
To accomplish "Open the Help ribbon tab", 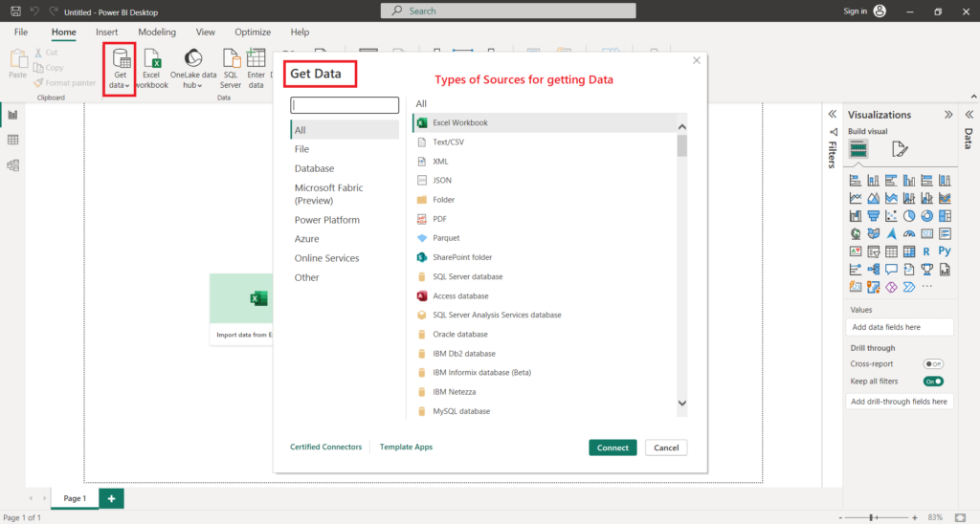I will (x=300, y=32).
